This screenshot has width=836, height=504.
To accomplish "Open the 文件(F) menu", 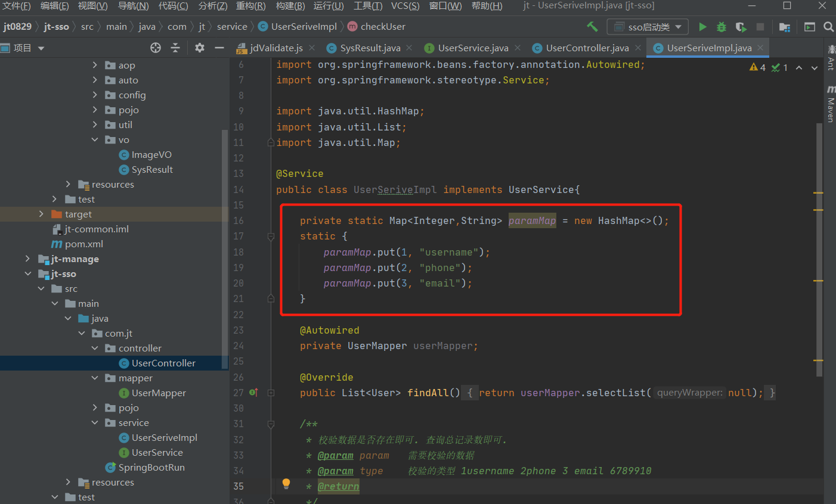I will [x=17, y=6].
